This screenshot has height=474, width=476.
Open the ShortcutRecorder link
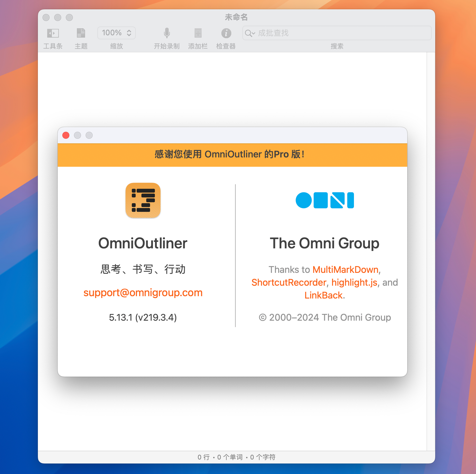click(289, 282)
